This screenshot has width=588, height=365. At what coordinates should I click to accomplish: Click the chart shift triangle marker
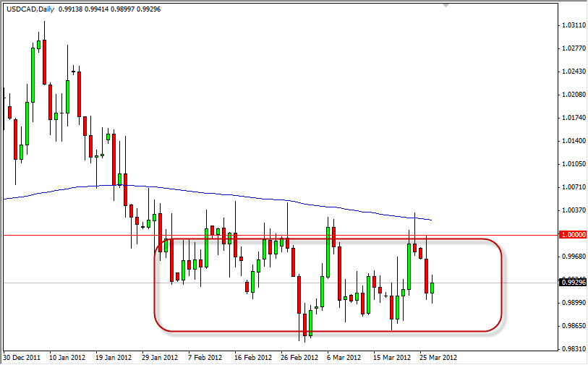pyautogui.click(x=446, y=6)
